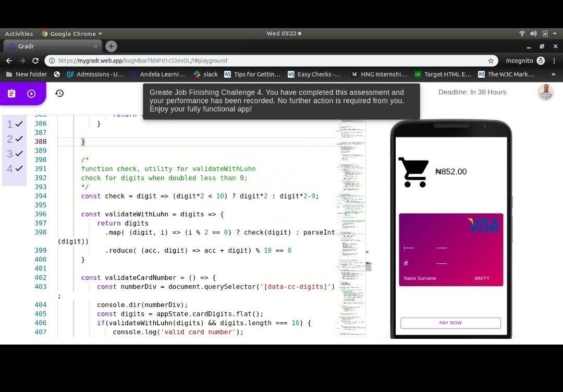Select the Gradr browser tab
Viewport: 563px width, 392px height.
point(53,46)
